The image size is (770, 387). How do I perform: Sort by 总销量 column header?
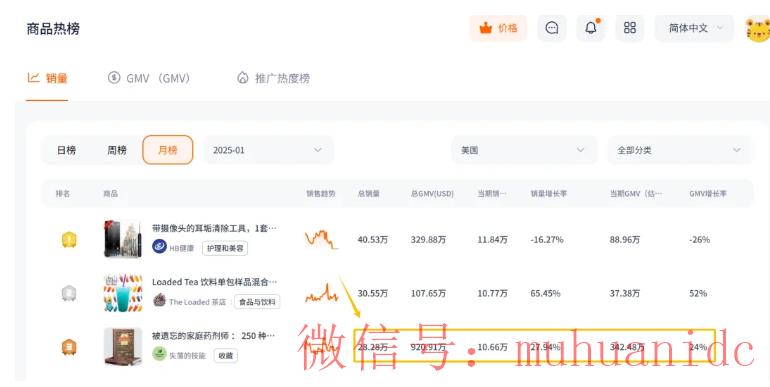pos(369,194)
